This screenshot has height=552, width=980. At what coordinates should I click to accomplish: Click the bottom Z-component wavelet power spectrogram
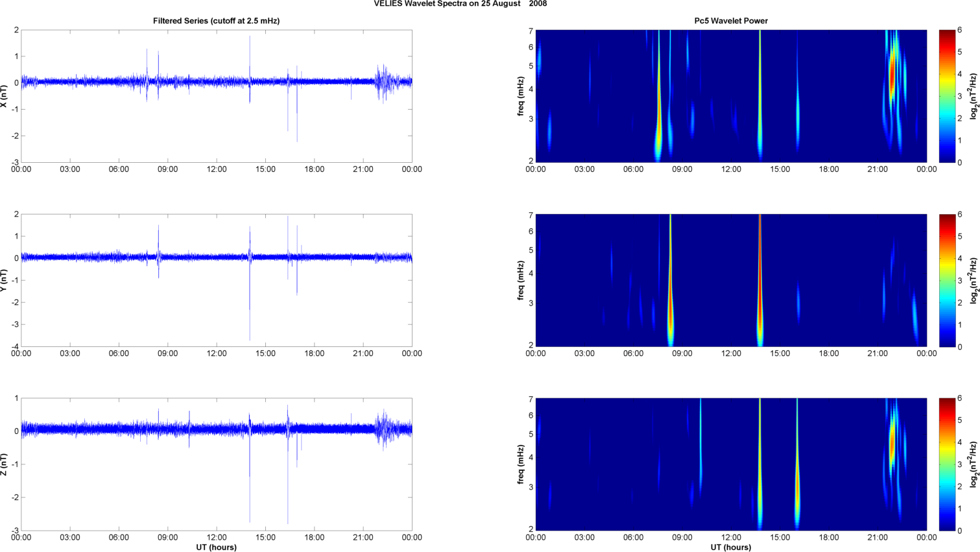731,464
